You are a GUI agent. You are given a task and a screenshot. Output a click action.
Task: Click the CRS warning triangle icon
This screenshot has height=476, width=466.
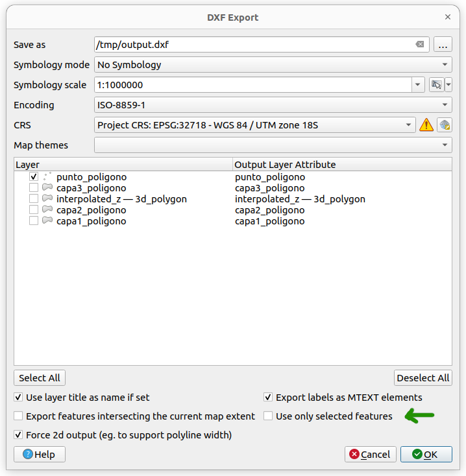click(x=426, y=125)
